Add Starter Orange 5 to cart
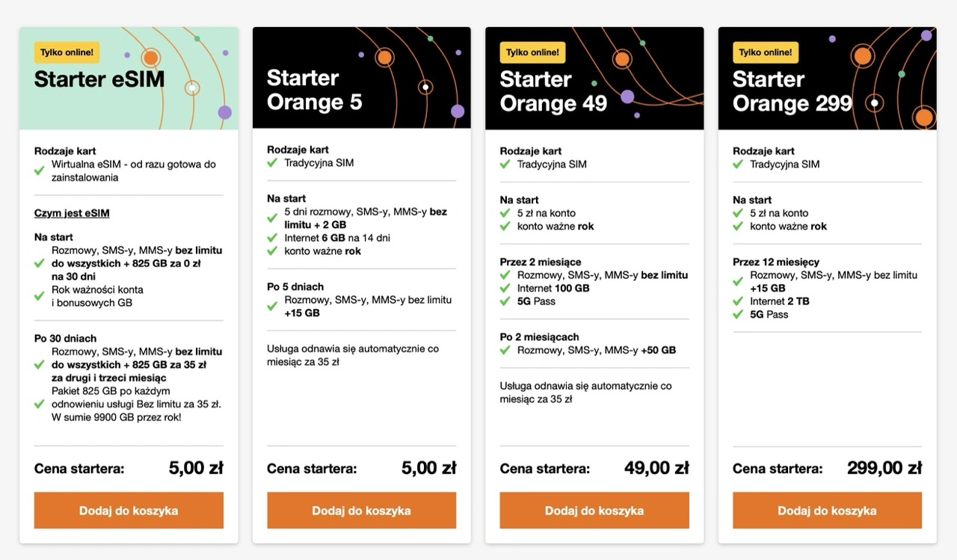 [361, 511]
